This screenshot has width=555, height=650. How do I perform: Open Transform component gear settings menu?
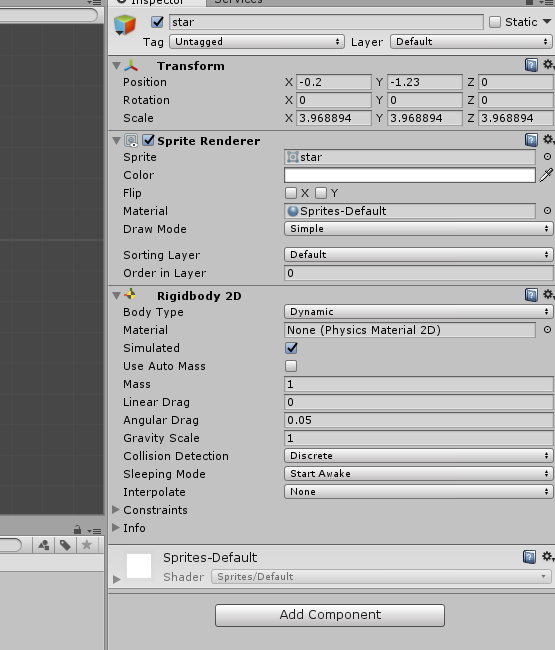point(548,65)
